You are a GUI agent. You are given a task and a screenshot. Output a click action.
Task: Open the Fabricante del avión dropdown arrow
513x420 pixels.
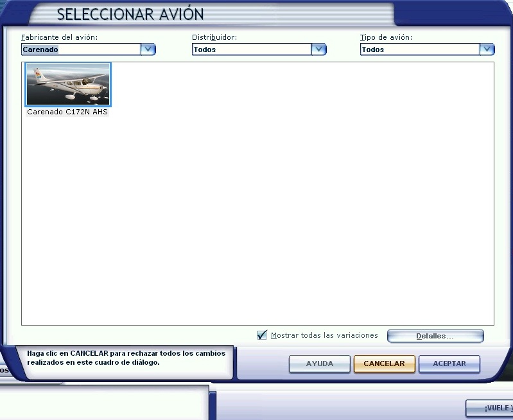pos(148,49)
